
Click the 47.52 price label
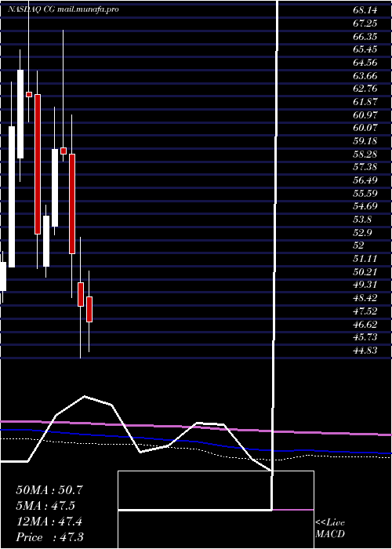click(x=365, y=311)
